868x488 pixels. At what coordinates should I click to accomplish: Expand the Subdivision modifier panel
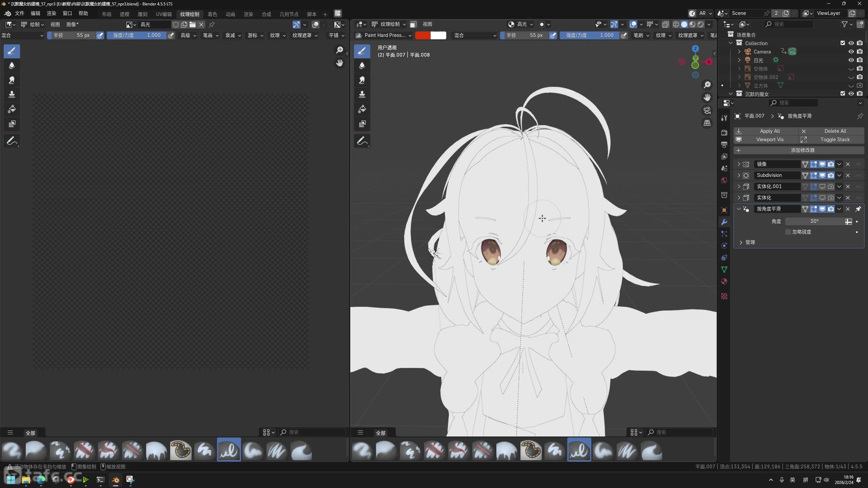coord(738,175)
